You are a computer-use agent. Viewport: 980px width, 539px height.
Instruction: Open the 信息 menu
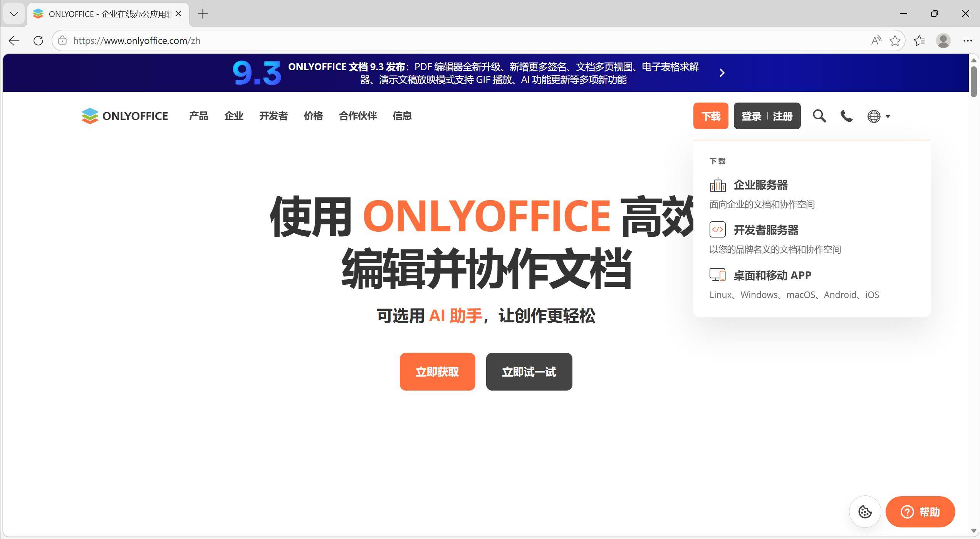402,116
